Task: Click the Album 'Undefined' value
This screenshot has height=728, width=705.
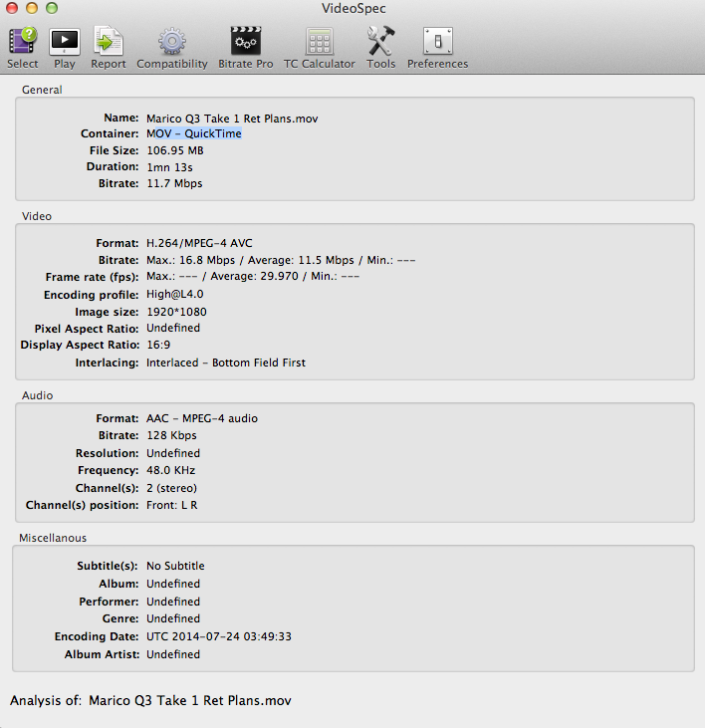Action: coord(173,584)
